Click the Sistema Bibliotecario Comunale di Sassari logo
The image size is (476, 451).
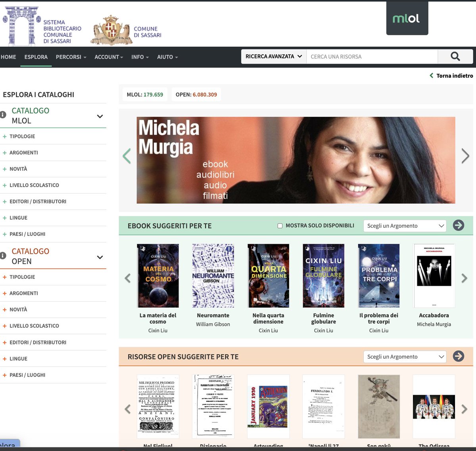click(x=42, y=26)
